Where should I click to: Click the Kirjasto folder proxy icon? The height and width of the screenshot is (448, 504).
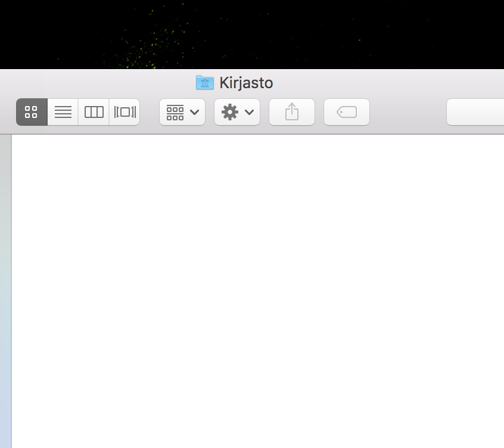[x=205, y=83]
